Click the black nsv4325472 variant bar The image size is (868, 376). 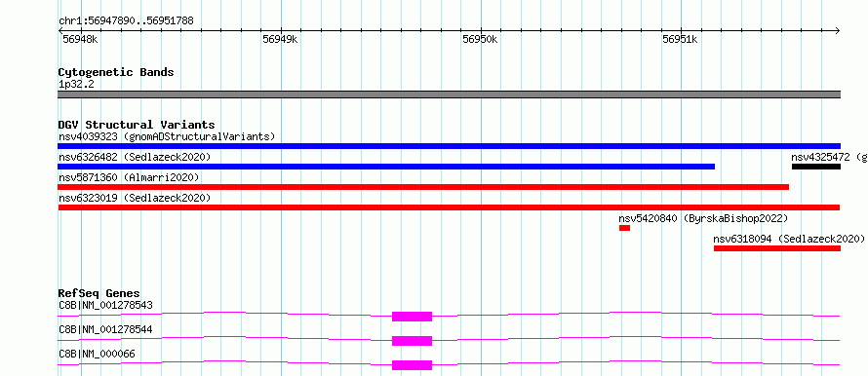click(816, 167)
